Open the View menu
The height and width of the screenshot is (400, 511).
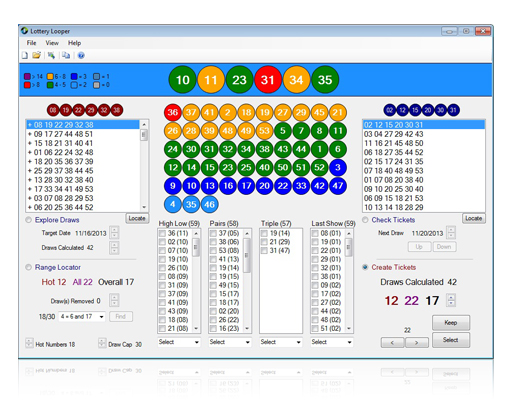[52, 43]
